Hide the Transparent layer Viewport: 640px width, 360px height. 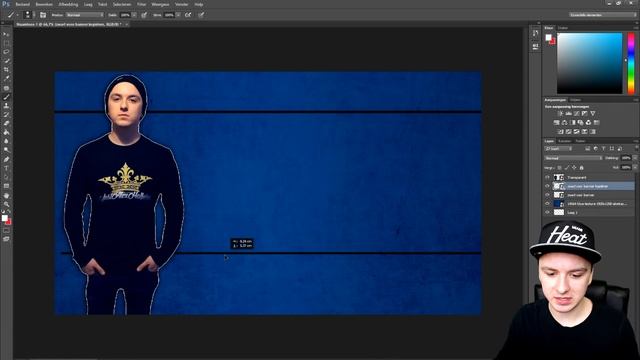tap(547, 177)
